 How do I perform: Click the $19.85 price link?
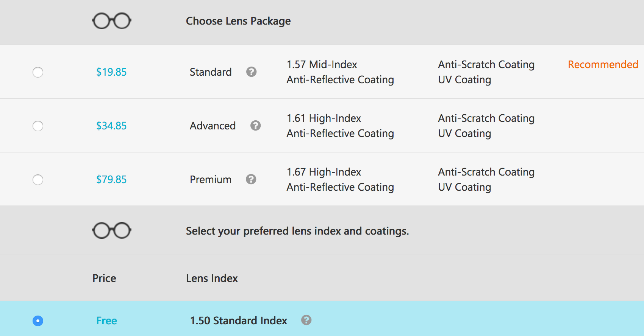111,72
